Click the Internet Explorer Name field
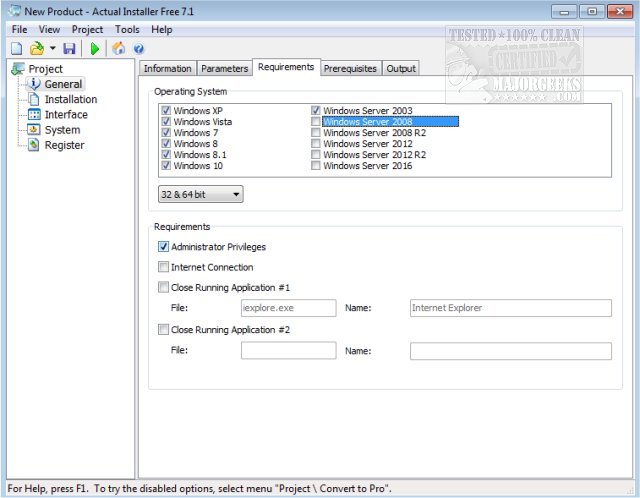 [x=511, y=308]
